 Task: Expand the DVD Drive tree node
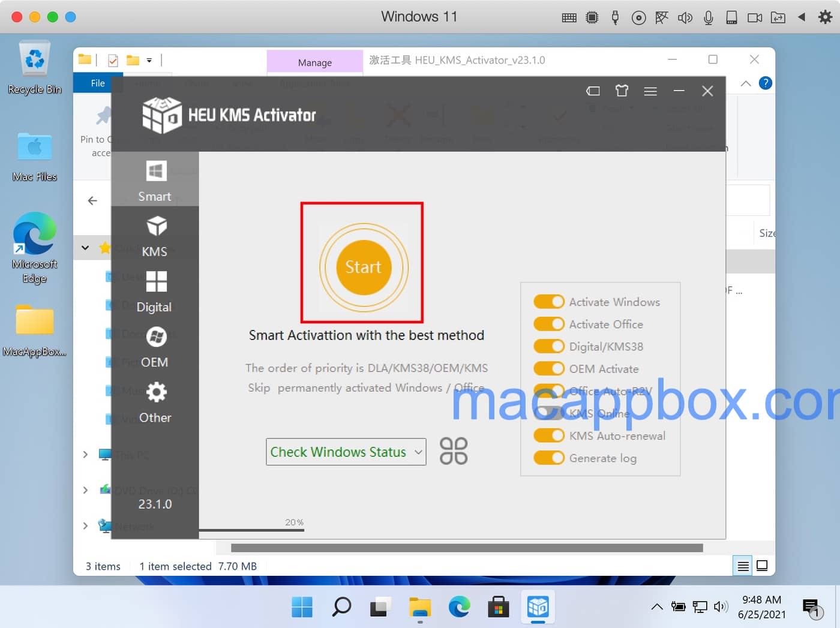(x=85, y=490)
